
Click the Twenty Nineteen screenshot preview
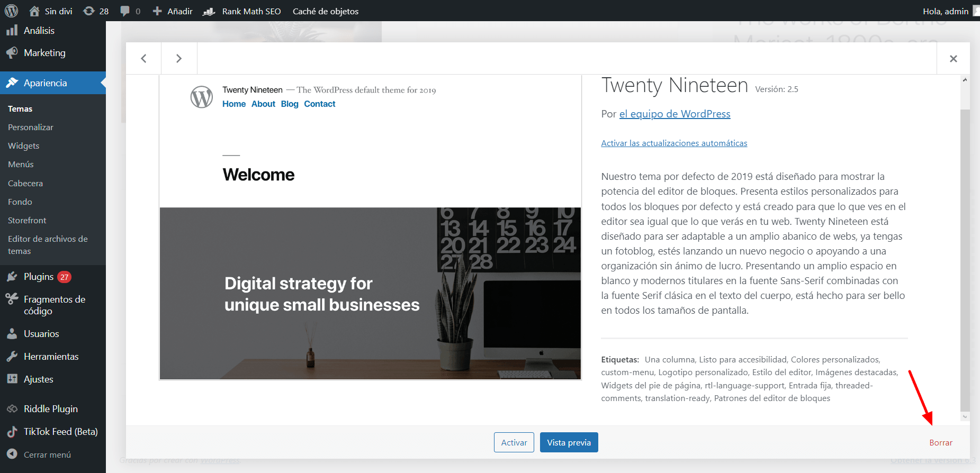point(370,227)
